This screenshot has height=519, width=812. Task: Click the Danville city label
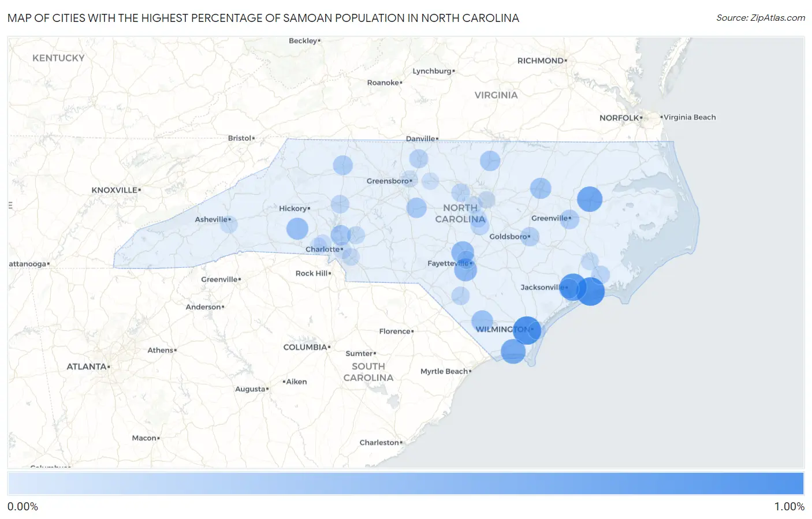[420, 139]
